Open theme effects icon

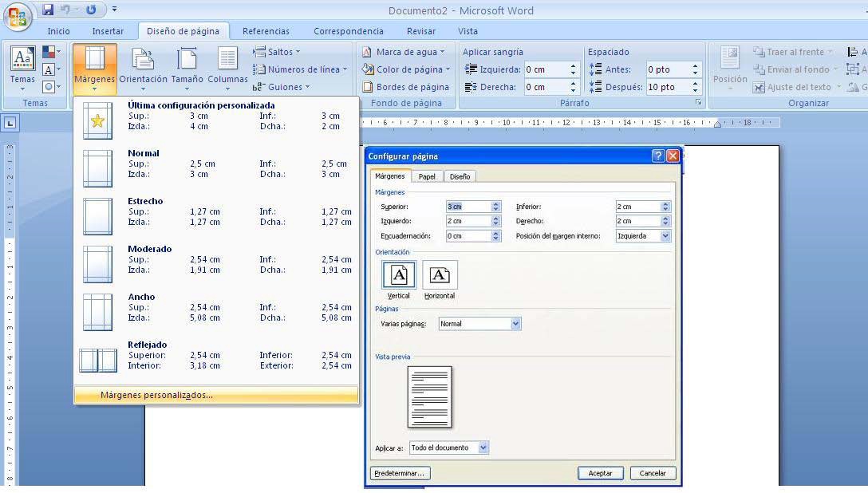[x=51, y=87]
